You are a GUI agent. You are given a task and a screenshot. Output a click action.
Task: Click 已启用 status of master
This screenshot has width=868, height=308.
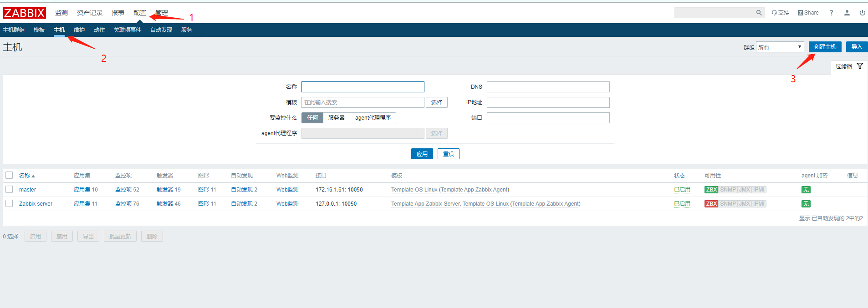tap(682, 190)
